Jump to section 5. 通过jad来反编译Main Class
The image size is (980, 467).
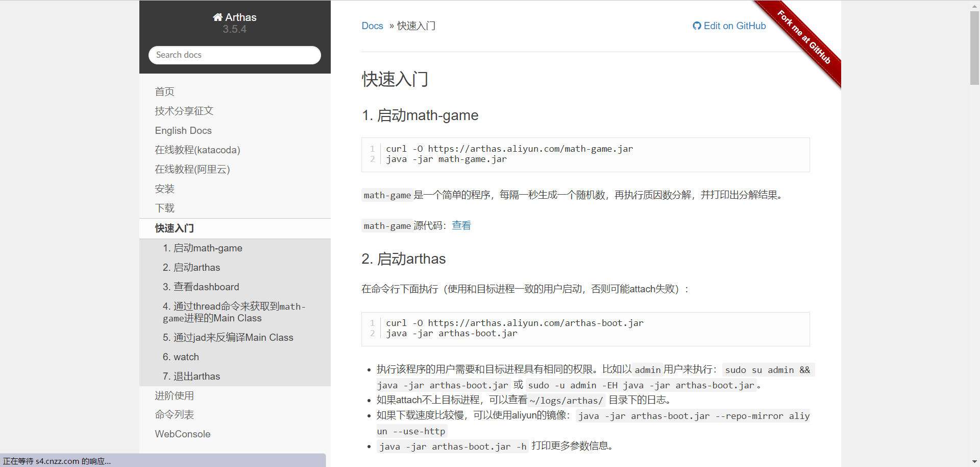(x=228, y=337)
